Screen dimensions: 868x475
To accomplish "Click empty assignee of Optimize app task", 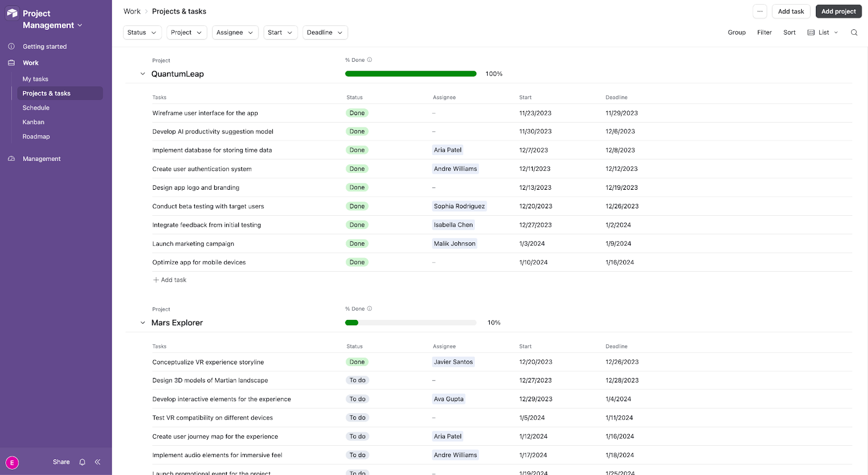I will click(434, 262).
